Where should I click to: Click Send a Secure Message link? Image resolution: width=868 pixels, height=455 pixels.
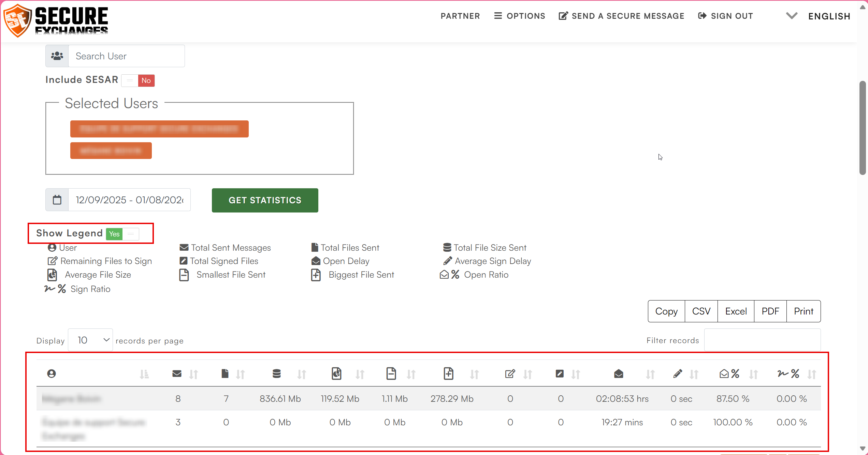click(x=622, y=16)
